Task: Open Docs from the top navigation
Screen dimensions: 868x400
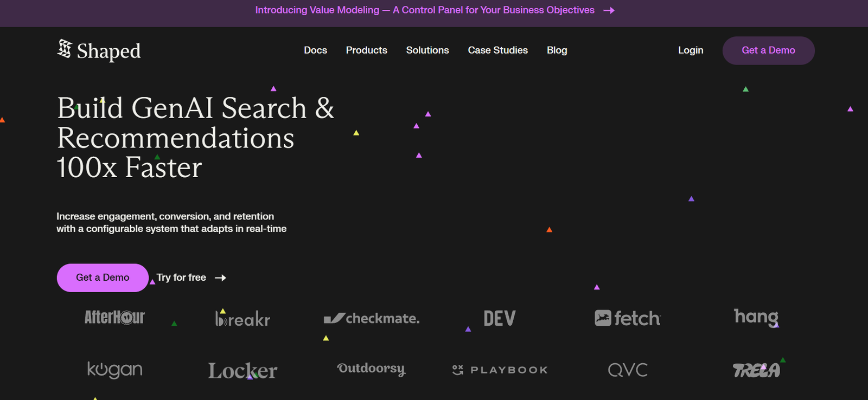Action: coord(315,50)
